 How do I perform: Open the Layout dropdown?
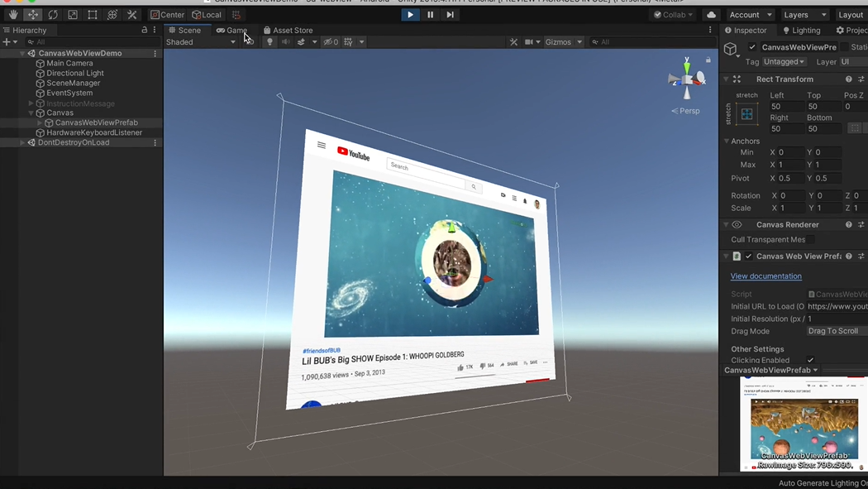pos(851,15)
